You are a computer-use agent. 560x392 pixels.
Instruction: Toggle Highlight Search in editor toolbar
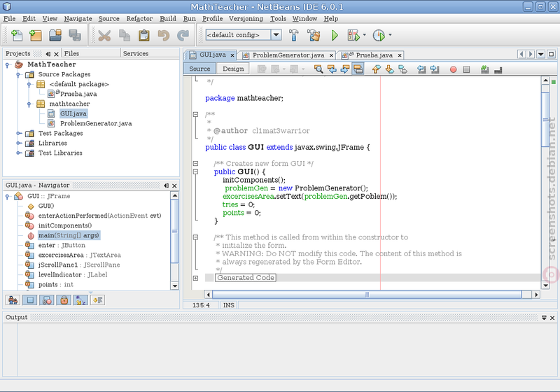pyautogui.click(x=358, y=69)
